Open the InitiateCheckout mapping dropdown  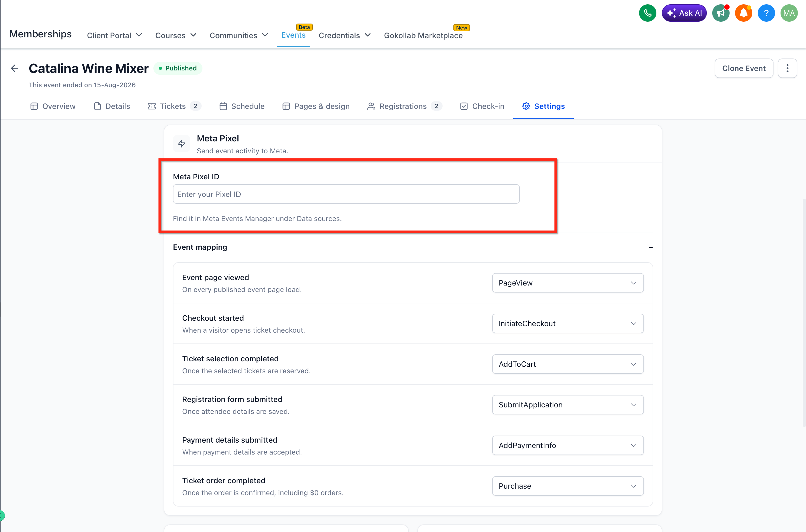[x=568, y=323]
